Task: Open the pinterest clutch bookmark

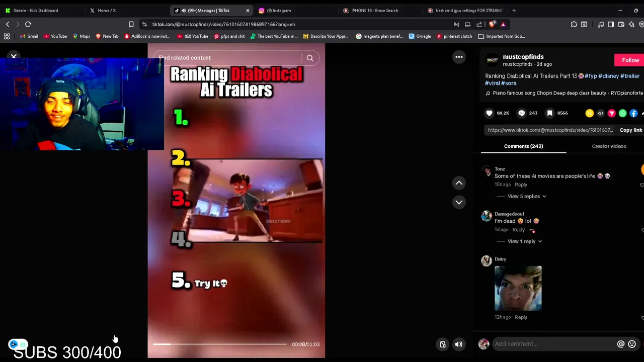Action: coord(454,36)
